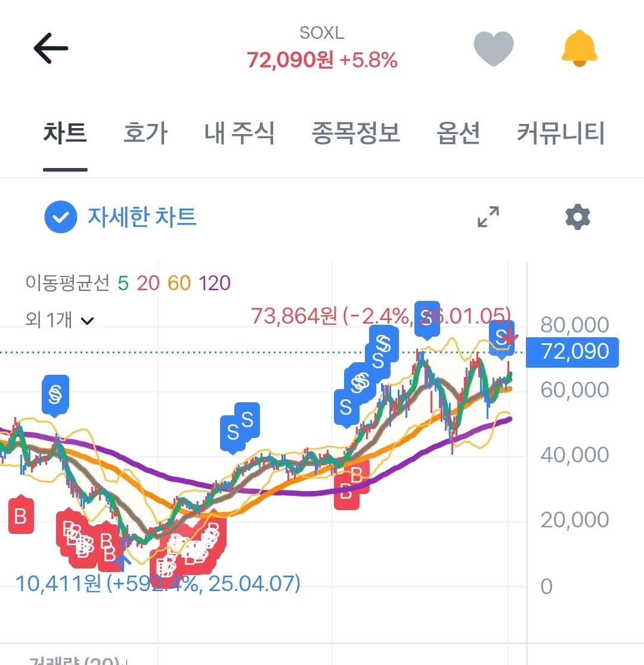Screen dimensions: 644x665
Task: Open the 커뮤니티 tab
Action: [x=561, y=133]
